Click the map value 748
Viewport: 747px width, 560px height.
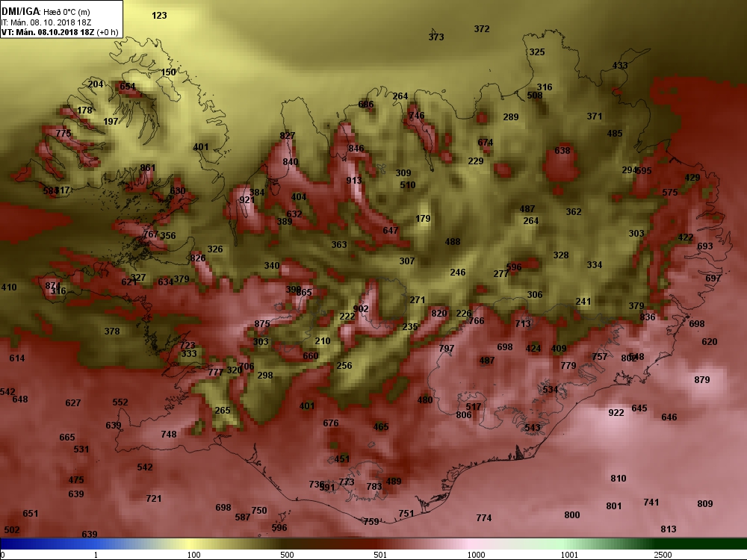(169, 434)
